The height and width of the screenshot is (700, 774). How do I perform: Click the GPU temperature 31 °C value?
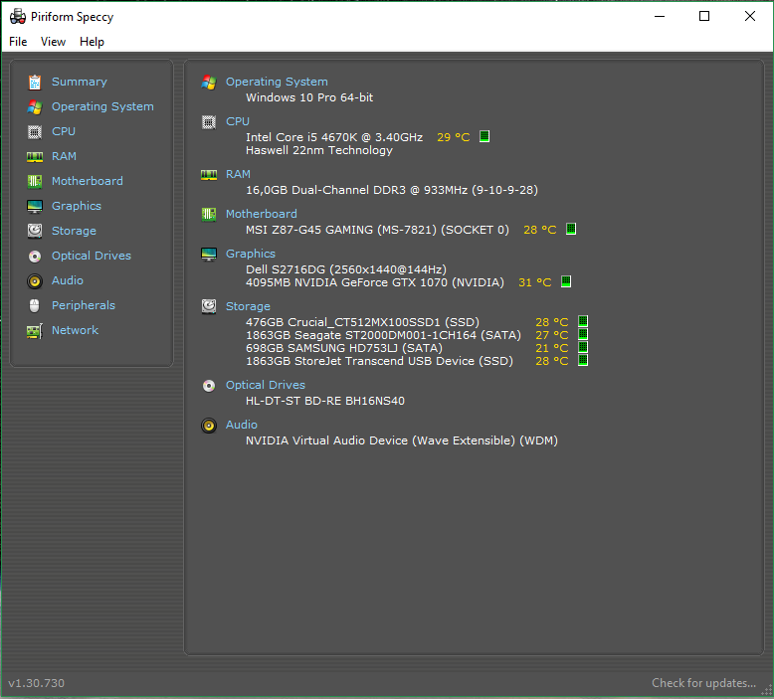point(534,282)
